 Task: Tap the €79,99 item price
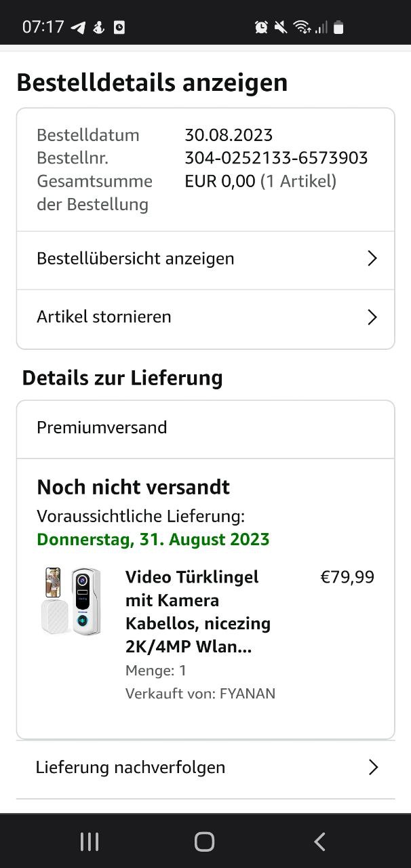347,577
